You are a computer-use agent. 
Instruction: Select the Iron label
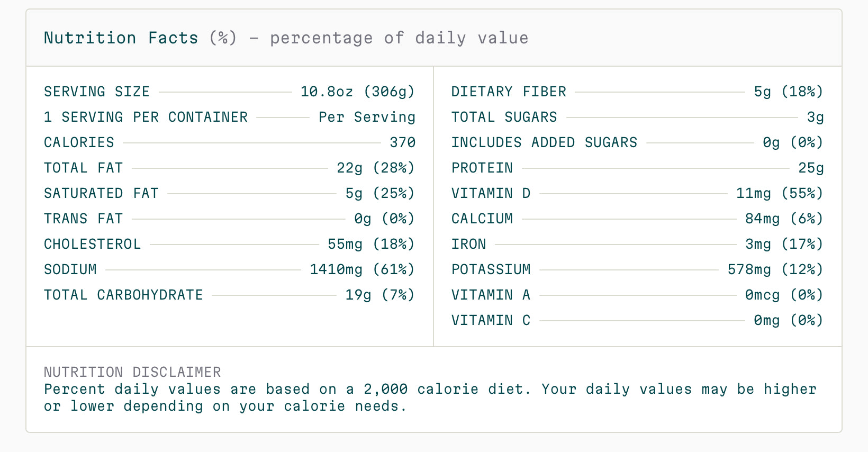468,244
